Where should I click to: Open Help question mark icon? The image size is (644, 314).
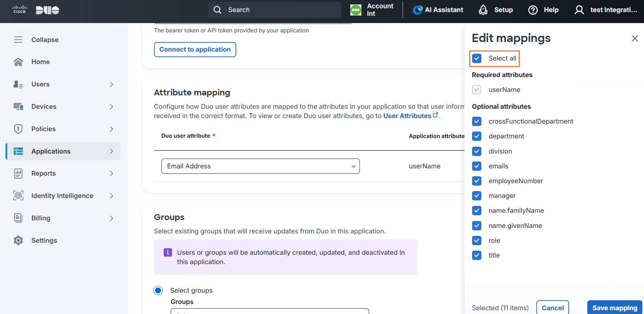[x=533, y=10]
